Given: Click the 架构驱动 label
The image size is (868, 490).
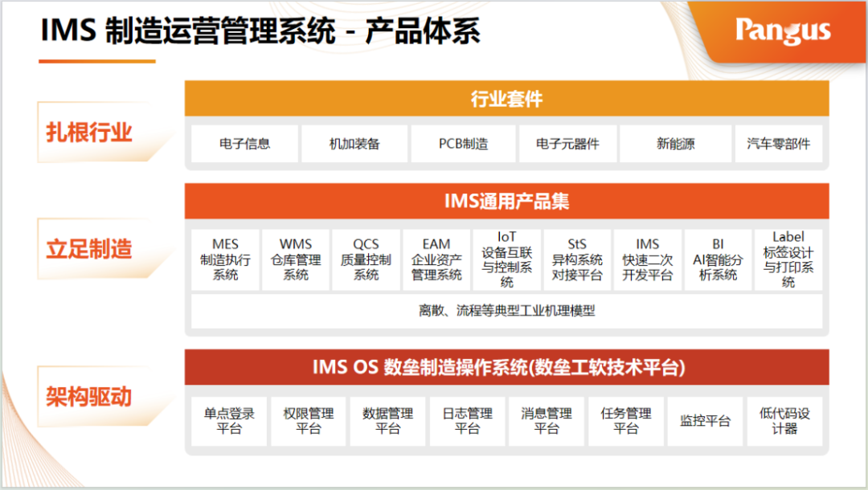Looking at the screenshot, I should pos(89,397).
